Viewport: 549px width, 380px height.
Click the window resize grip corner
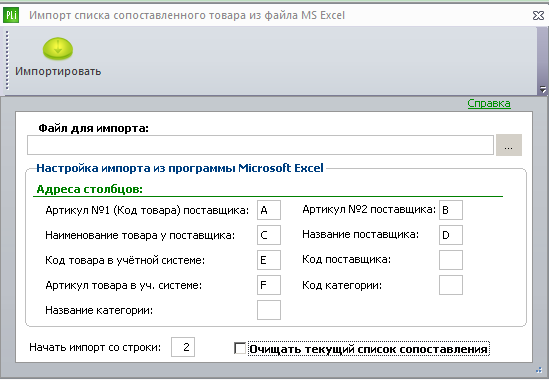539,370
